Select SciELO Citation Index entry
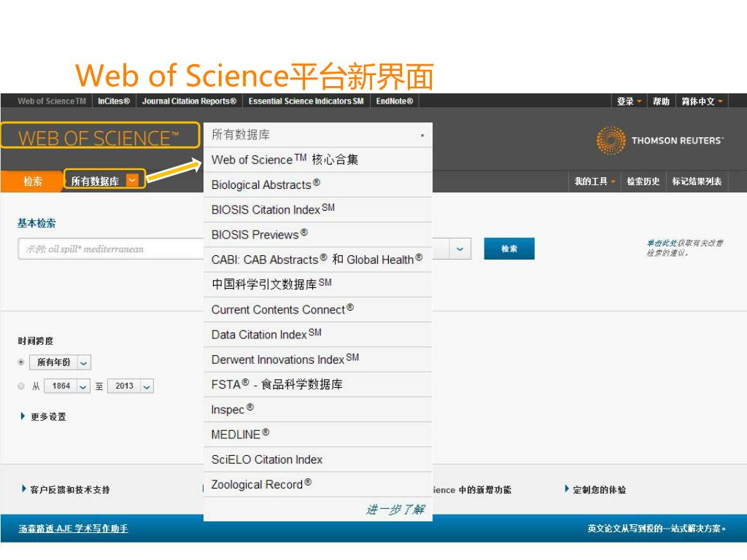 318,459
